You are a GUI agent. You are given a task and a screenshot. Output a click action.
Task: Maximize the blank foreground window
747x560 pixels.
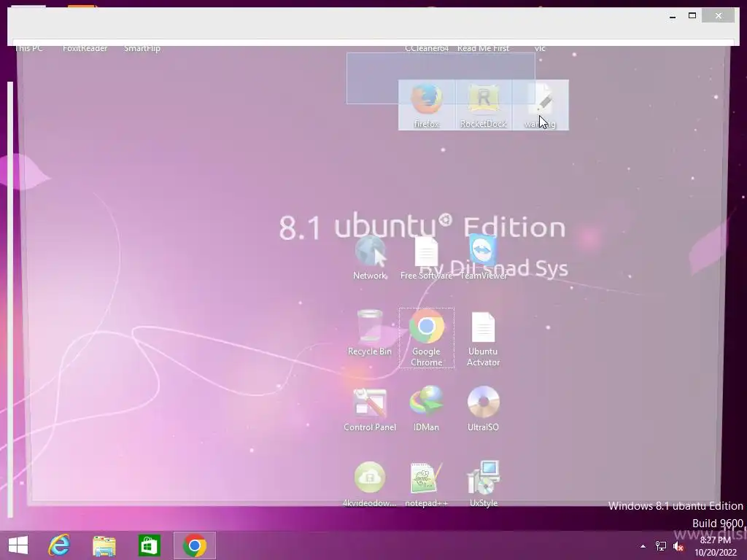coord(692,16)
